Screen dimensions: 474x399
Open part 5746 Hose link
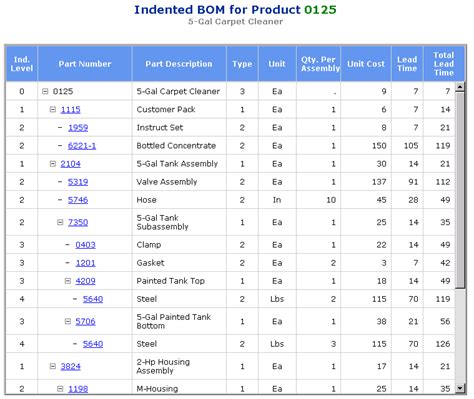78,200
